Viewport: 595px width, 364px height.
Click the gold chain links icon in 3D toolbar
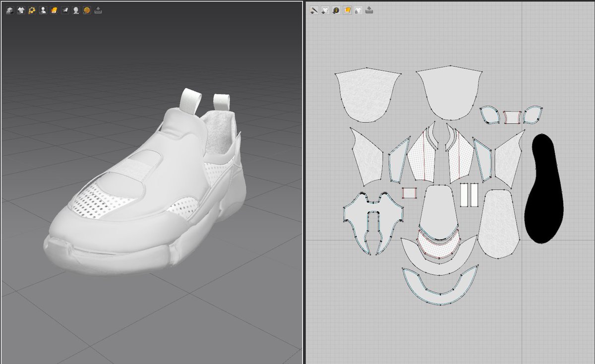pos(32,10)
